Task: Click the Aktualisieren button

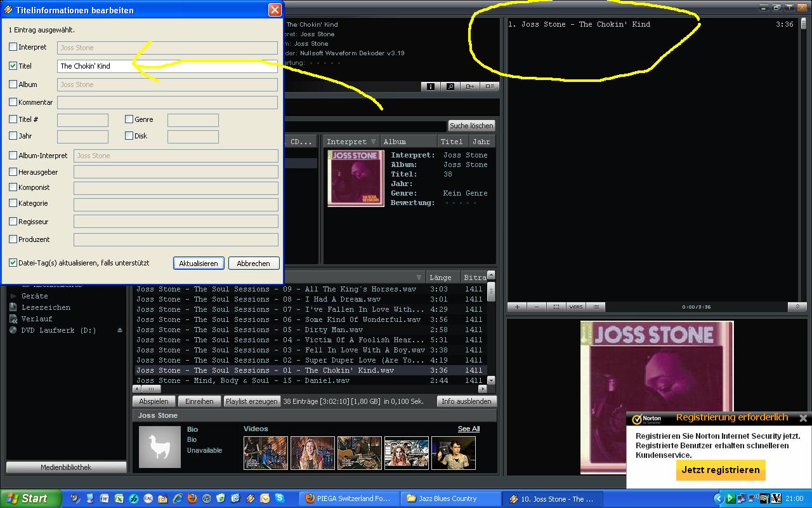Action: [x=199, y=263]
